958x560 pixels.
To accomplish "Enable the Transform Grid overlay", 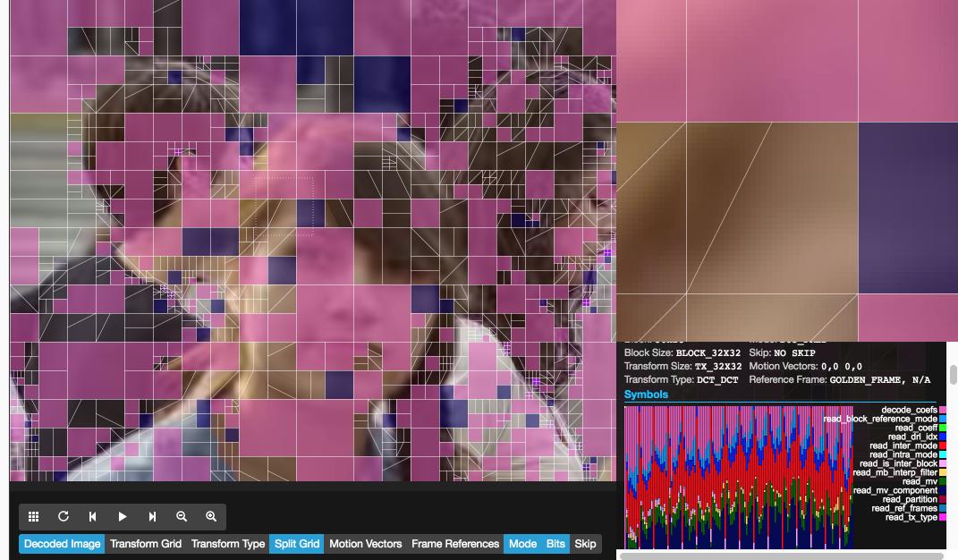I will tap(146, 544).
